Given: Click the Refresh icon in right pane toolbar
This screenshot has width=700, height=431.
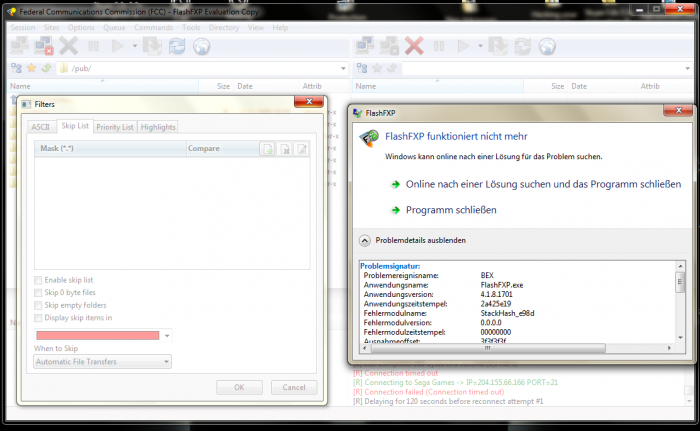Looking at the screenshot, I should 523,46.
